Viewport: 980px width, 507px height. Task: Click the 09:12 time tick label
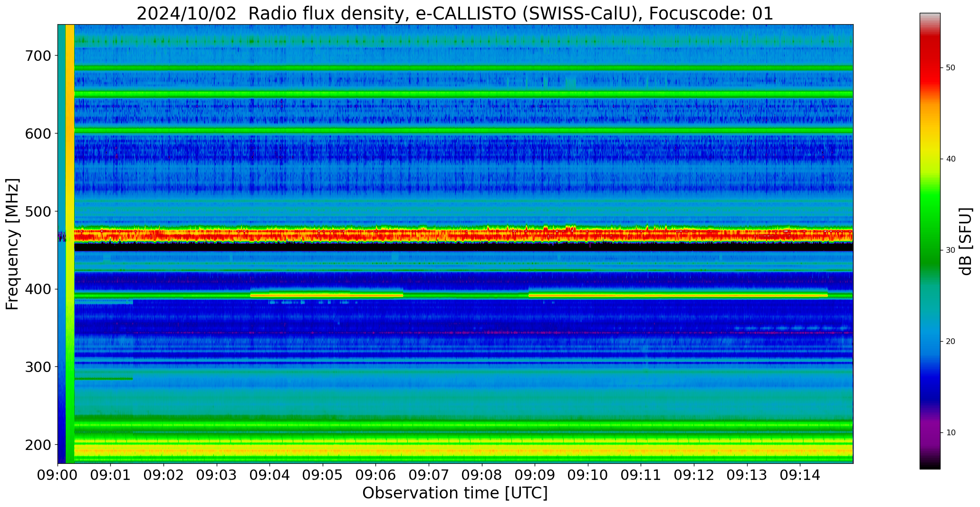[x=694, y=476]
